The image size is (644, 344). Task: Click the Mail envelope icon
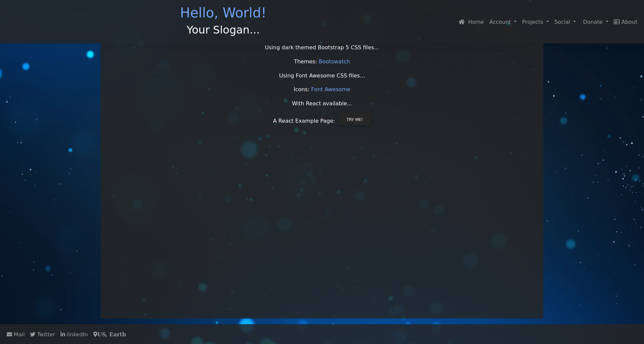tap(9, 334)
